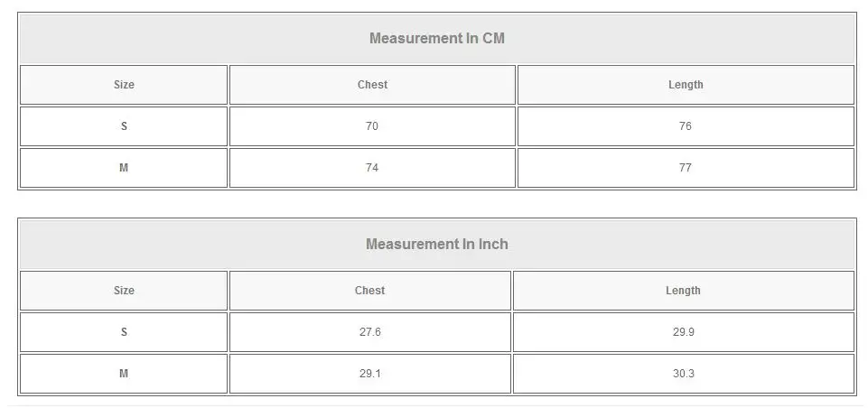Select the Length header in the CM table
This screenshot has width=868, height=408.
(x=686, y=85)
